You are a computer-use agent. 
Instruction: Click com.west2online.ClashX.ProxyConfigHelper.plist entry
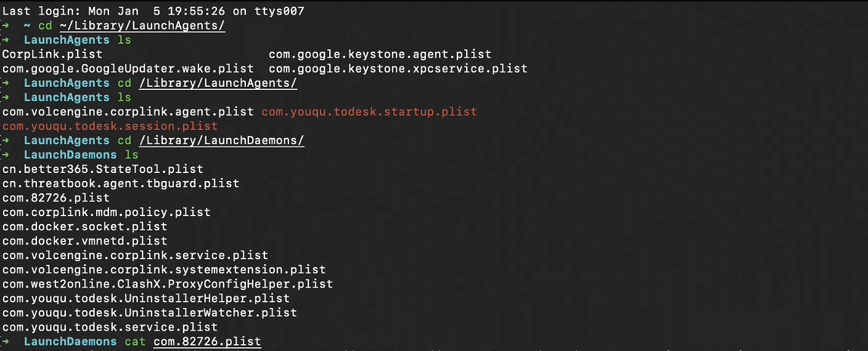pos(167,284)
